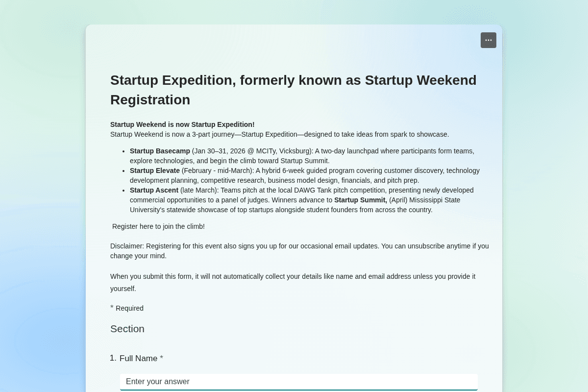Click the question number '1.' marker
Viewport: 588px width, 392px height.
(113, 358)
